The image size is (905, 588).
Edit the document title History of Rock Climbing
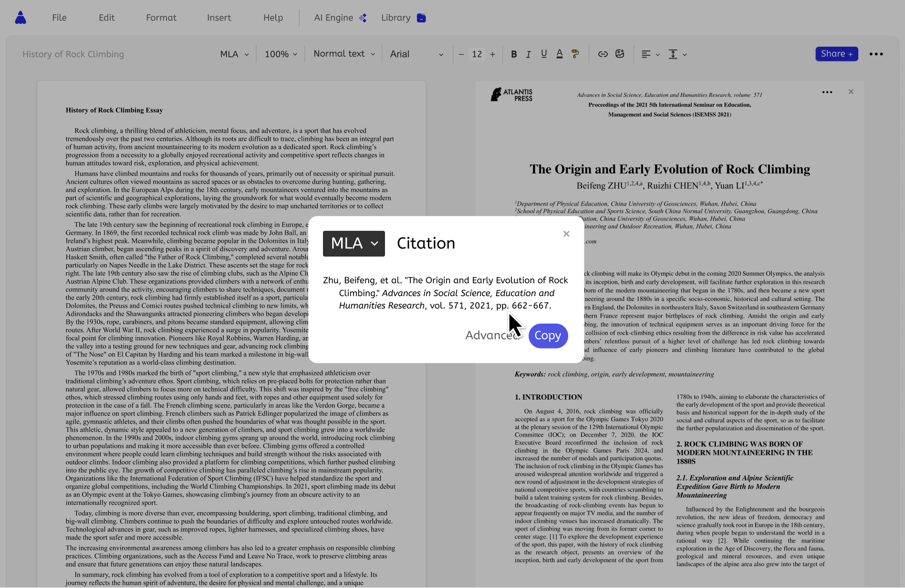coord(73,54)
